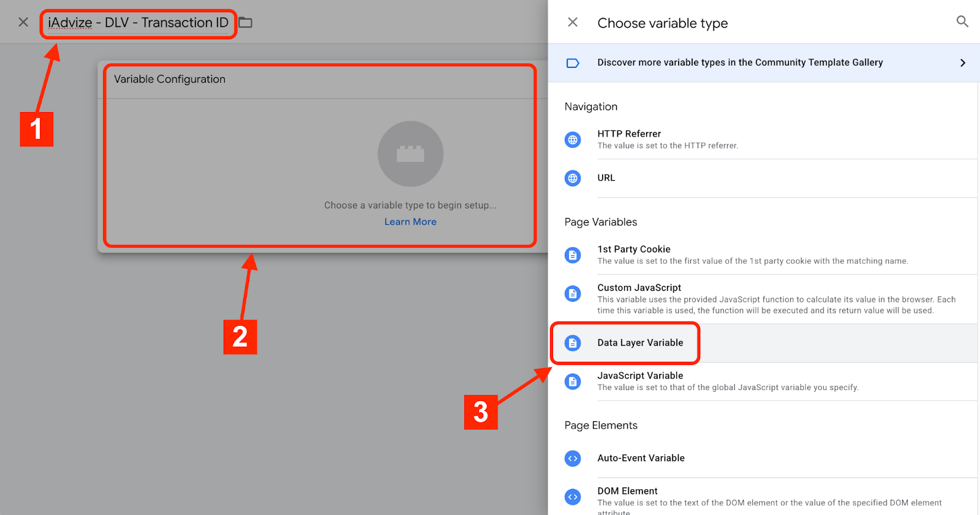Screen dimensions: 980x515
Task: Click the Auto-Event Variable code icon
Action: 573,458
